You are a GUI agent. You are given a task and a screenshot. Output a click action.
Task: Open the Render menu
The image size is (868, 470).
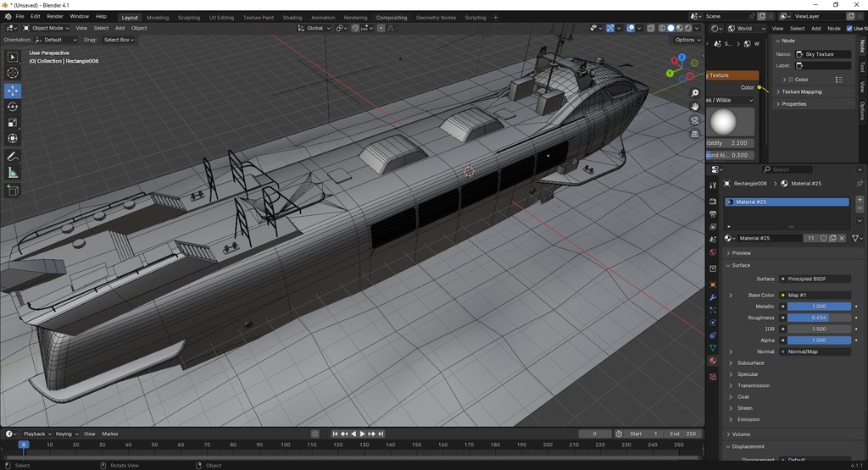[x=55, y=17]
